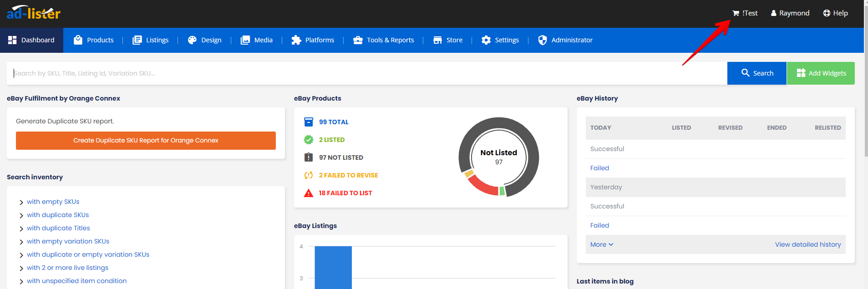Click the user icon beside Raymond
Image resolution: width=868 pixels, height=289 pixels.
coord(773,13)
